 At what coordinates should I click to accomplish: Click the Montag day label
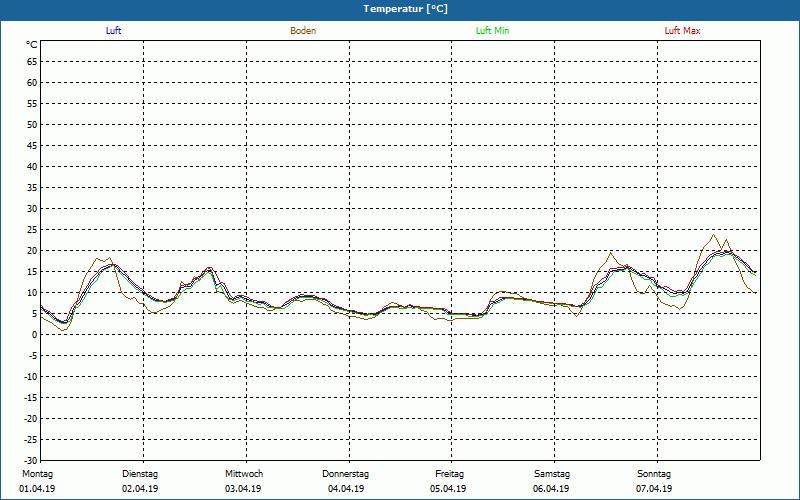[37, 474]
